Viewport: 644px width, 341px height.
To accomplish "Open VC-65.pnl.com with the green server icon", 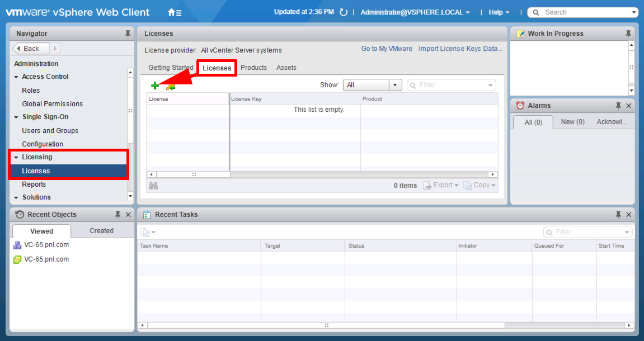I will tap(41, 259).
